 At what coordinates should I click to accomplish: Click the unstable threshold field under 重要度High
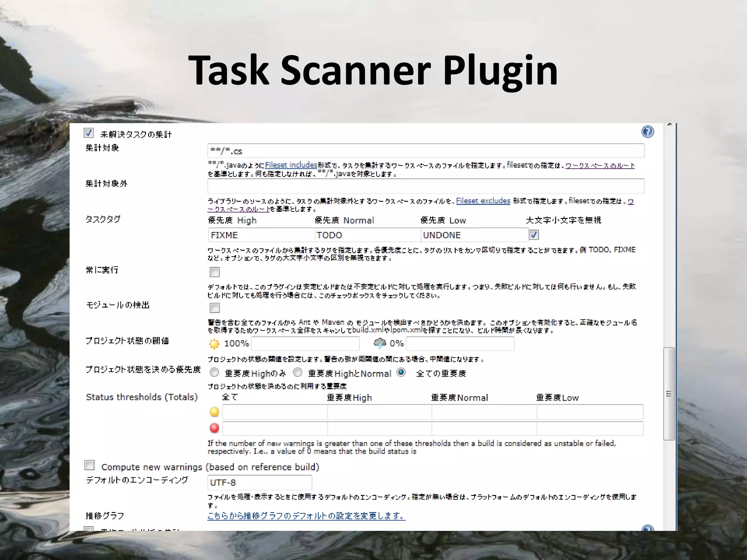tap(380, 412)
